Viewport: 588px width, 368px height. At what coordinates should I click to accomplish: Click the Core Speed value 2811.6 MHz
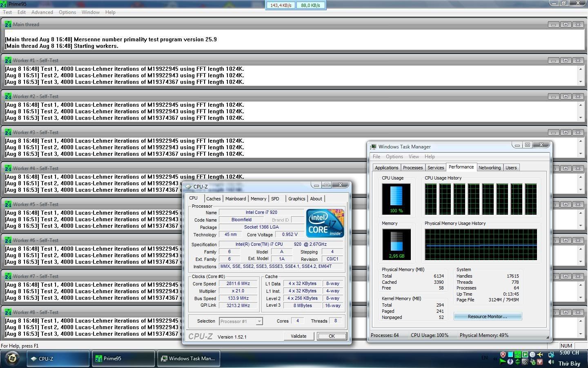coord(238,284)
